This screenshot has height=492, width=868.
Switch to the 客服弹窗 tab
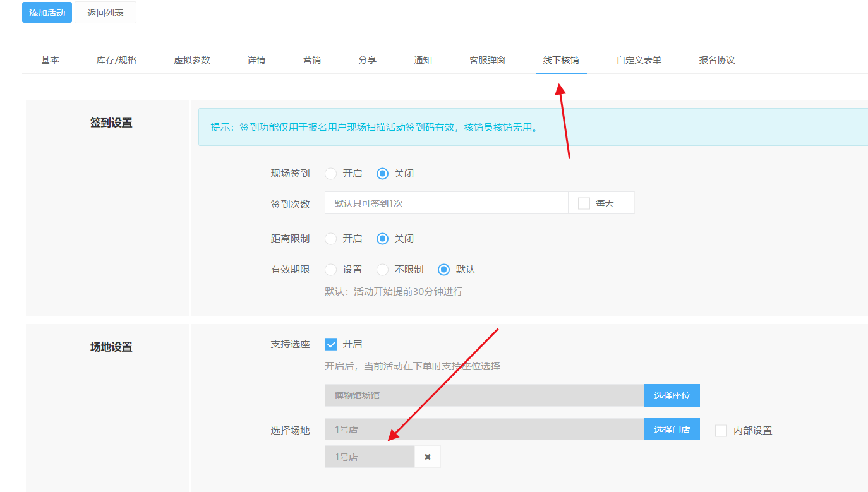[x=487, y=60]
